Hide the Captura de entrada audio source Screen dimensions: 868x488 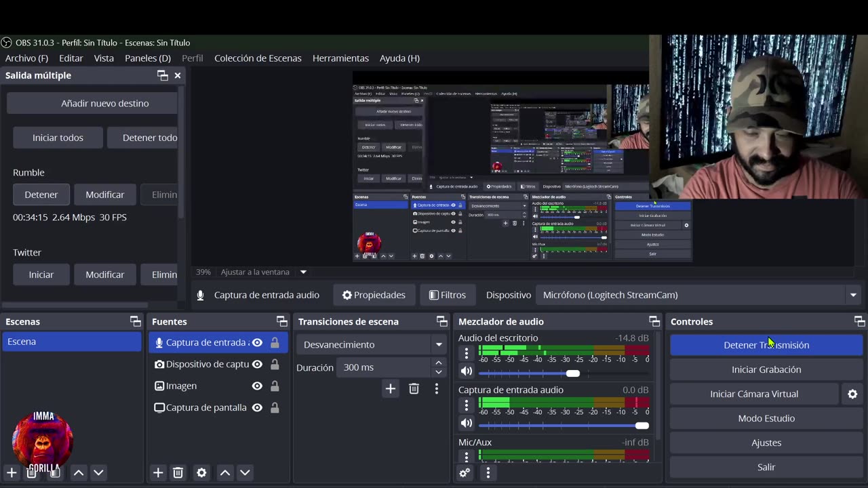click(x=257, y=342)
